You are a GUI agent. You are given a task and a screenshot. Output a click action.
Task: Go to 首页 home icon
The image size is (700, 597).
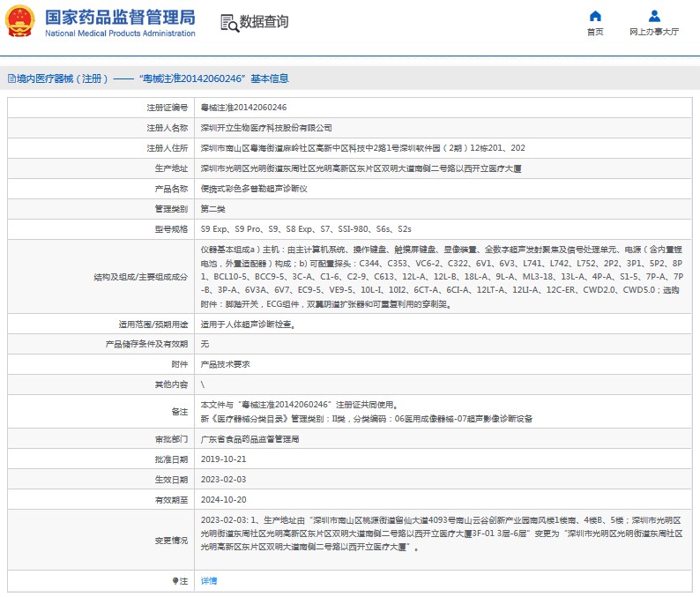click(x=595, y=16)
